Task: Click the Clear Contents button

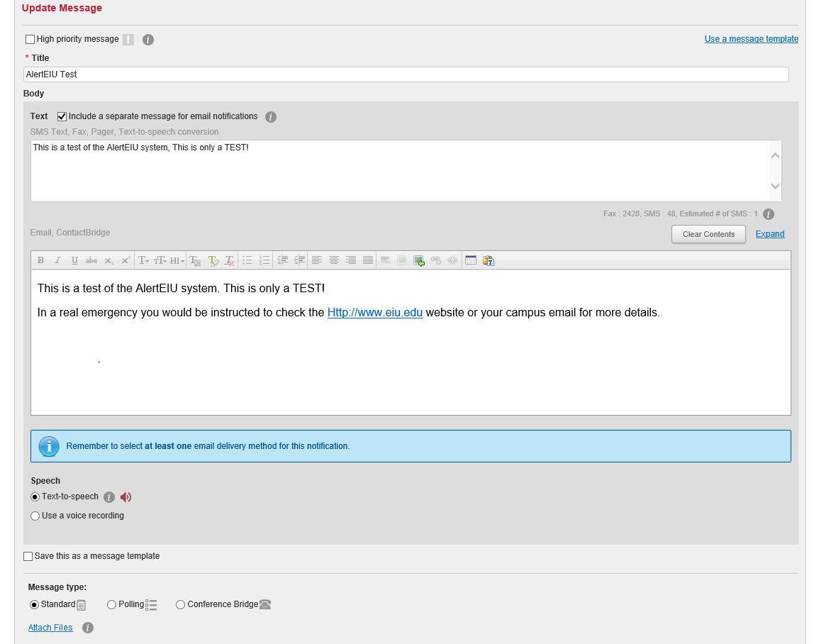Action: click(708, 234)
